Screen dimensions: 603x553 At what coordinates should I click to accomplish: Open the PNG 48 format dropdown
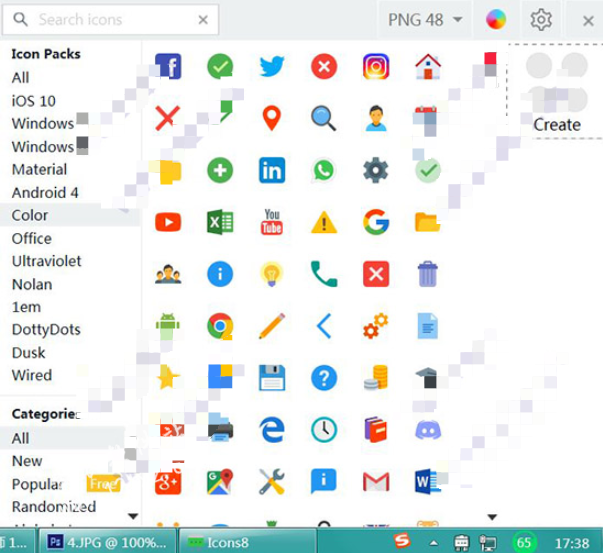pyautogui.click(x=425, y=20)
